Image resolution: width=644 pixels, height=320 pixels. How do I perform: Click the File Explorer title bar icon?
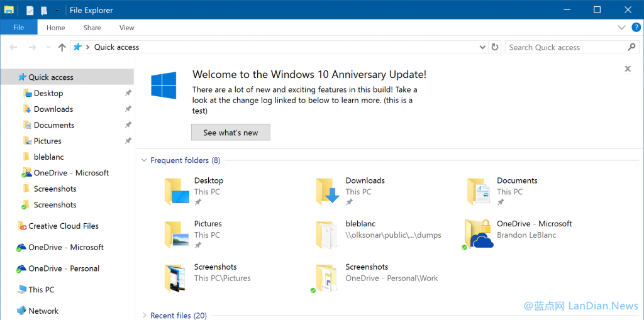coord(9,10)
